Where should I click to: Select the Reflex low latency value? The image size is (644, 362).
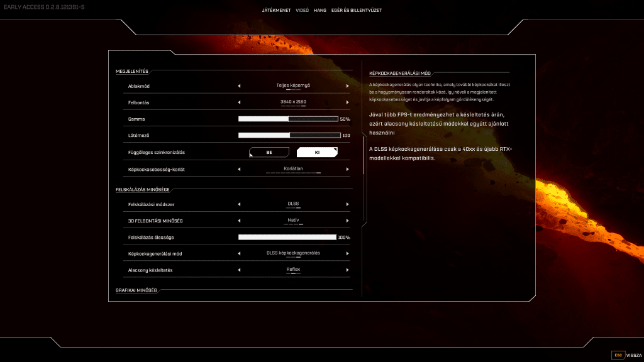pyautogui.click(x=293, y=270)
